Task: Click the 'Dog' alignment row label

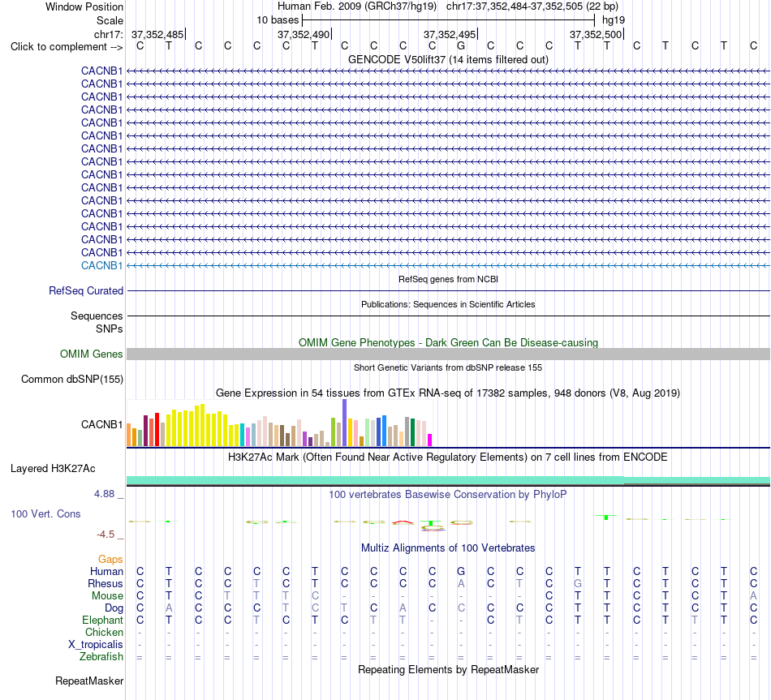Action: pyautogui.click(x=114, y=608)
